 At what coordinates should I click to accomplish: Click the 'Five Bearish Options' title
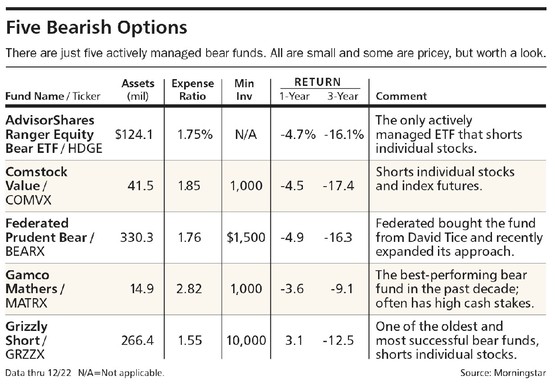96,27
